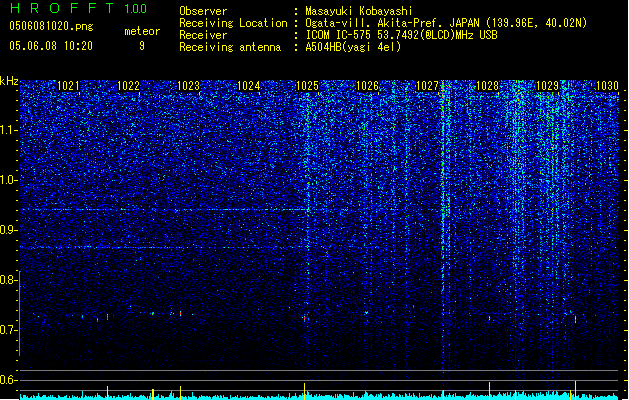Click the 1030 time axis marker
The width and height of the screenshot is (629, 400).
point(607,86)
